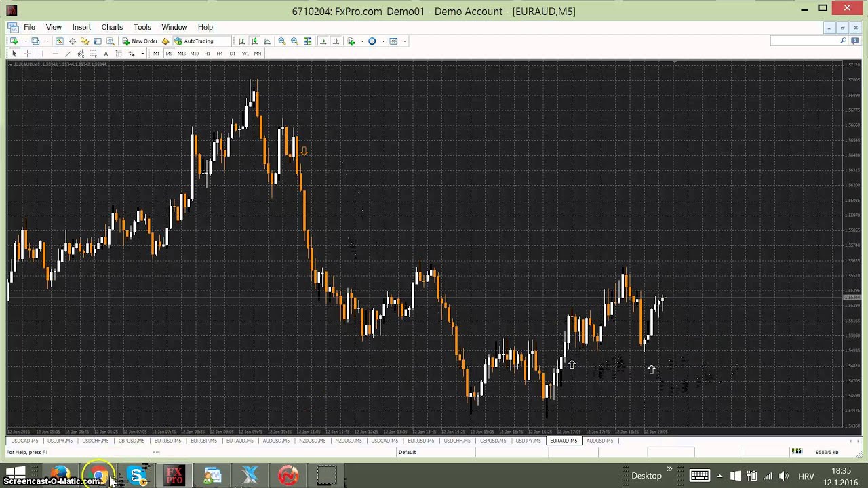Expand the new chart dropdown arrow
This screenshot has width=868, height=488.
[x=25, y=41]
